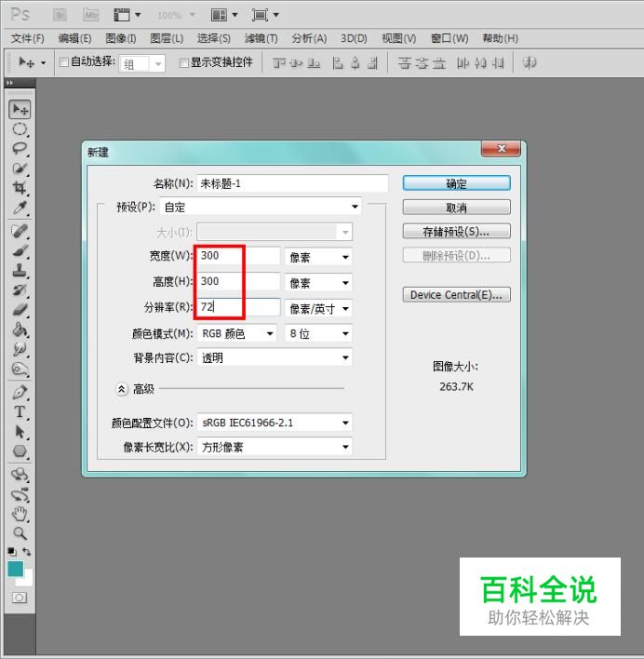This screenshot has height=659, width=644.
Task: Select the Polygon shape tool
Action: click(20, 451)
